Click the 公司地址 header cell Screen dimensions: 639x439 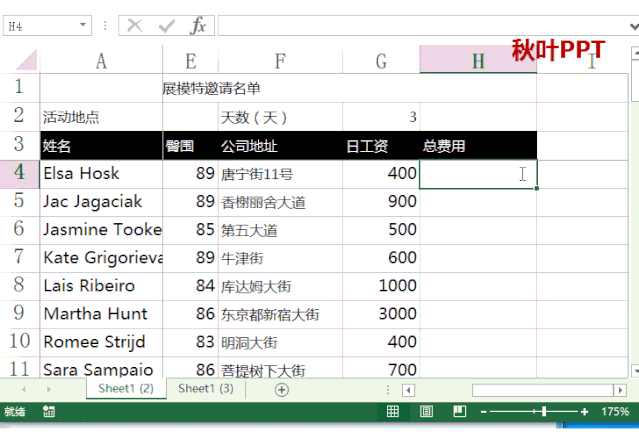click(280, 146)
